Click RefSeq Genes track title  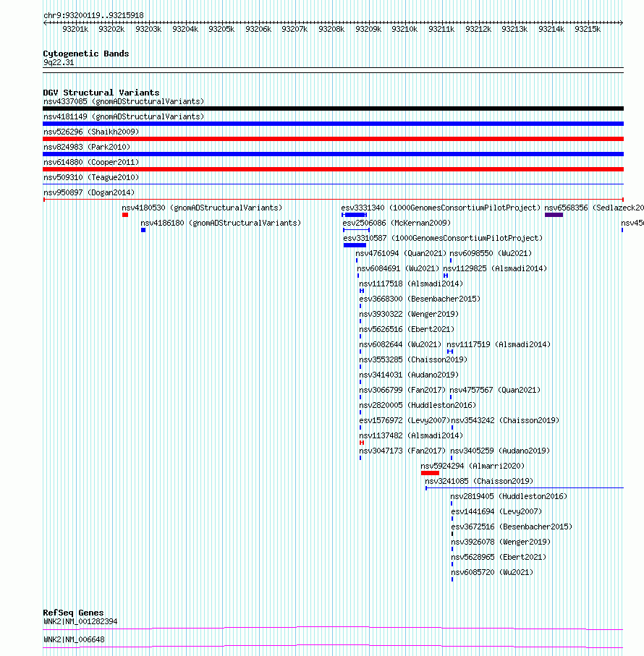point(73,613)
